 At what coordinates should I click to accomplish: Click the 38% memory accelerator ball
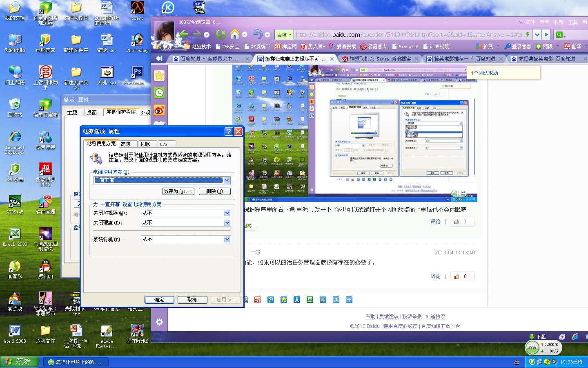point(532,348)
